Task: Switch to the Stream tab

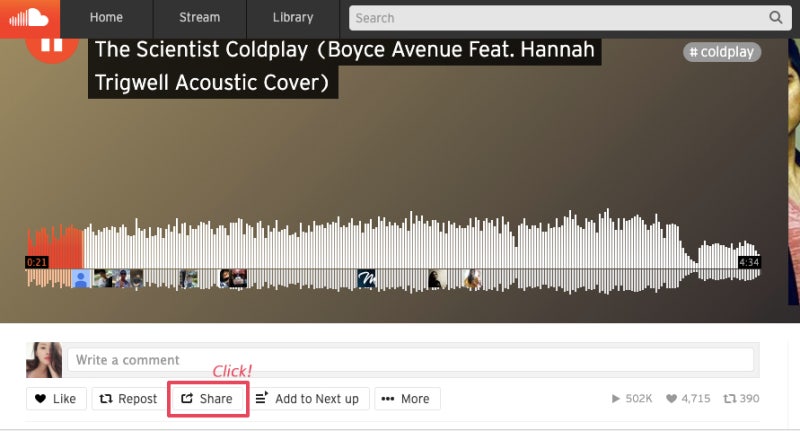Action: coord(199,18)
